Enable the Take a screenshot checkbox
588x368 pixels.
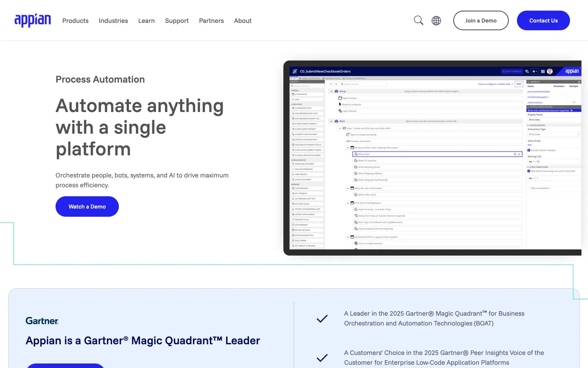(x=529, y=188)
